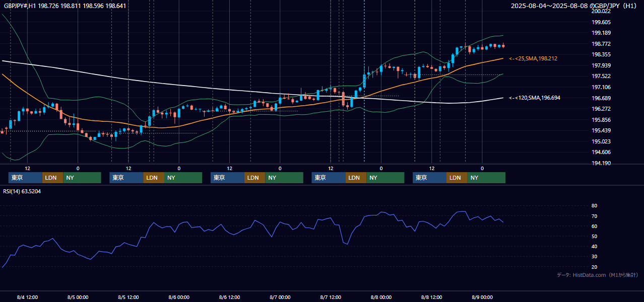Click the 198.355 price axis label
This screenshot has width=644, height=302.
pos(601,54)
